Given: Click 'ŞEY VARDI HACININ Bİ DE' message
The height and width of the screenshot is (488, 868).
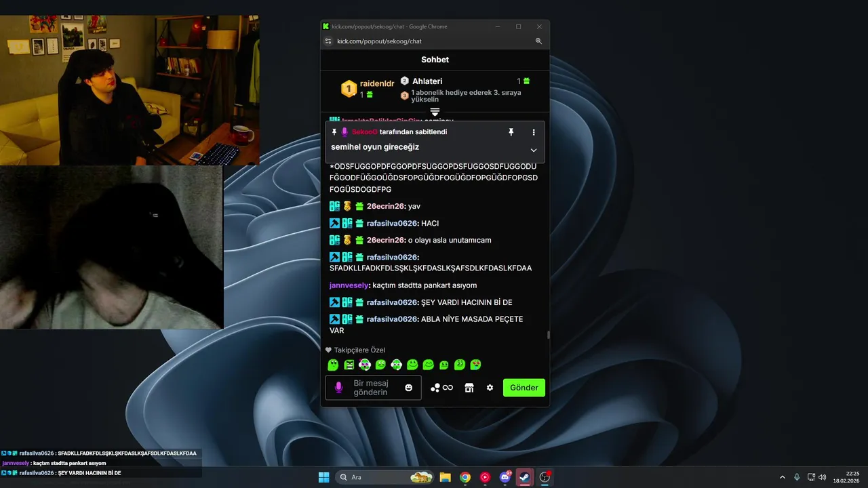Looking at the screenshot, I should click(x=467, y=302).
